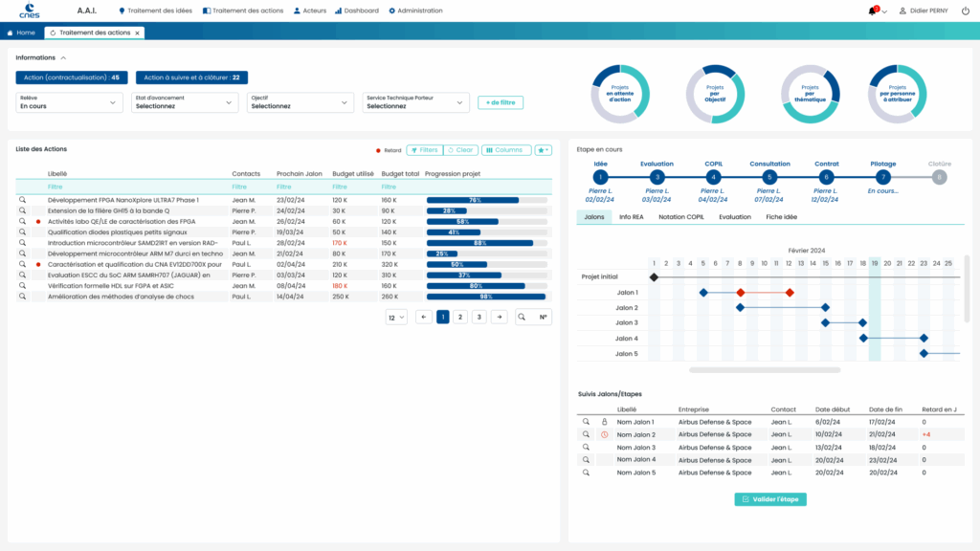The height and width of the screenshot is (551, 980).
Task: Select step 3 Evaluation circle
Action: [x=657, y=177]
